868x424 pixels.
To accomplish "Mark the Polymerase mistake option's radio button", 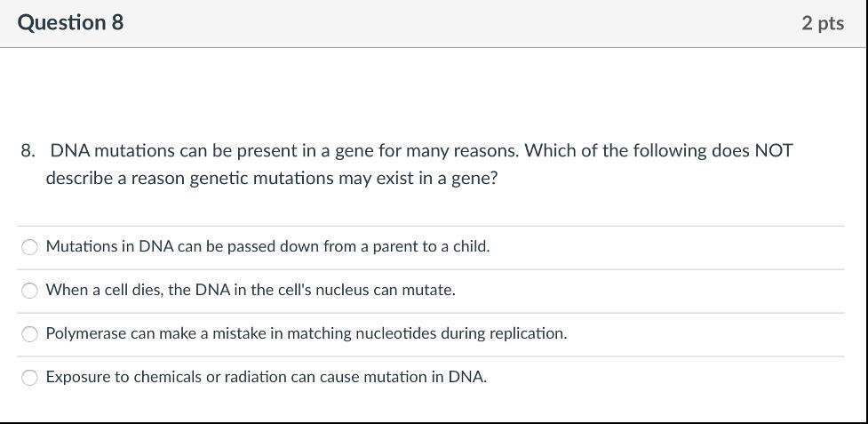I will (30, 334).
